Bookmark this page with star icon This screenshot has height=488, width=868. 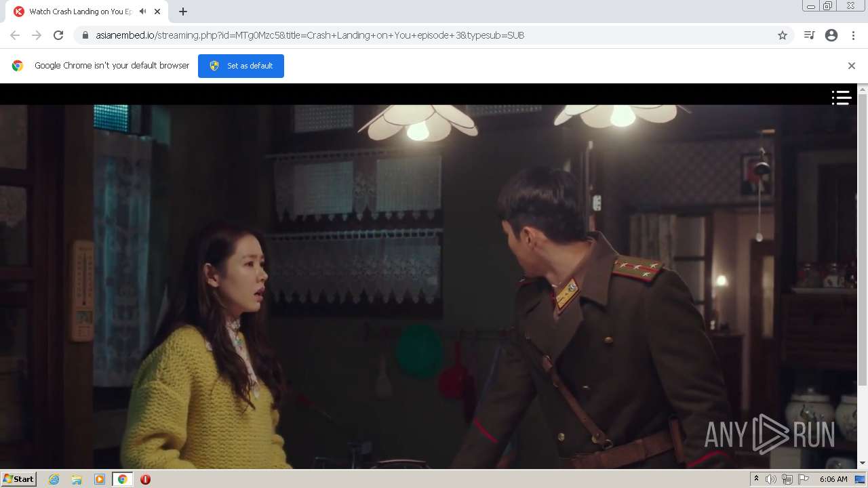783,35
